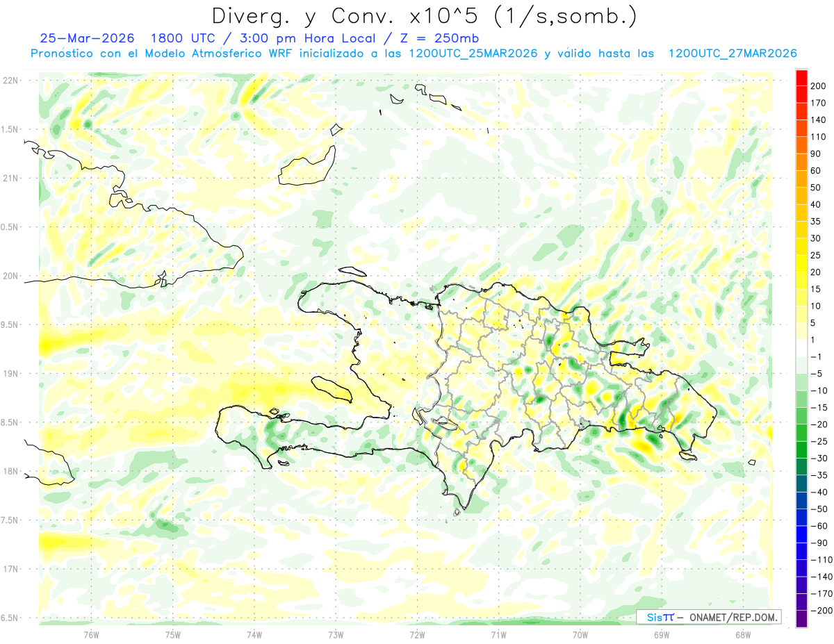Screen dimensions: 834x644
Task: Select the white swatch between the 1 and -1 labels
Action: [x=801, y=347]
